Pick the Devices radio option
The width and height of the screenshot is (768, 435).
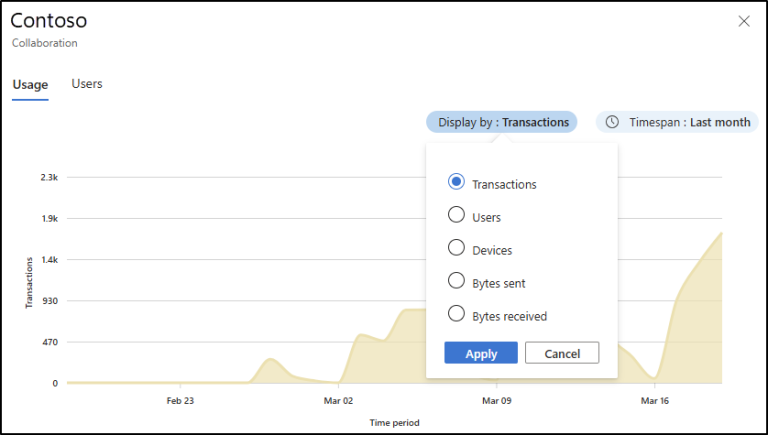[456, 247]
